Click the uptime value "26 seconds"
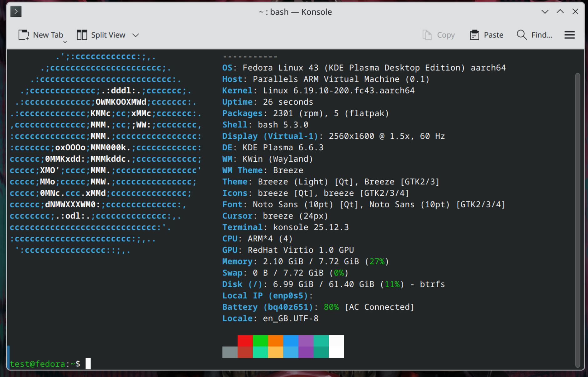The width and height of the screenshot is (588, 377). (288, 102)
